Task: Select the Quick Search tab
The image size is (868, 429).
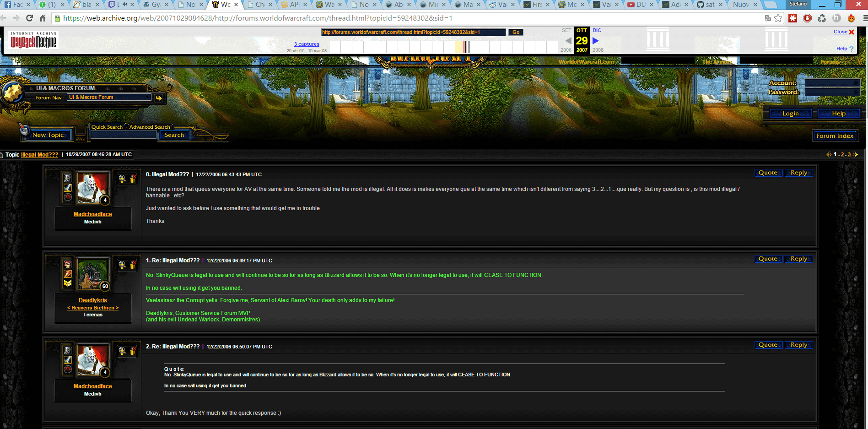Action: [107, 127]
